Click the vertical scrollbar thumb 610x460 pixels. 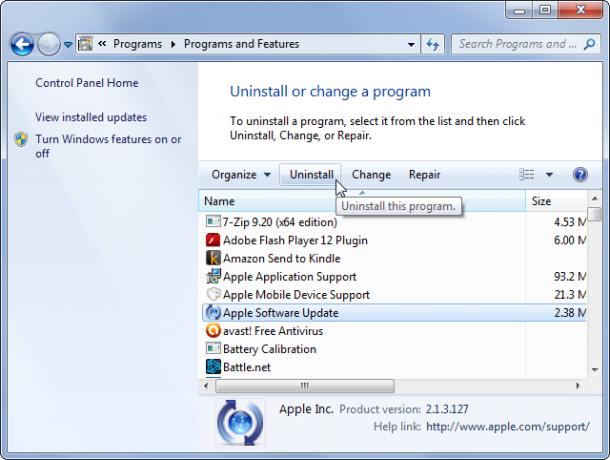pos(594,214)
